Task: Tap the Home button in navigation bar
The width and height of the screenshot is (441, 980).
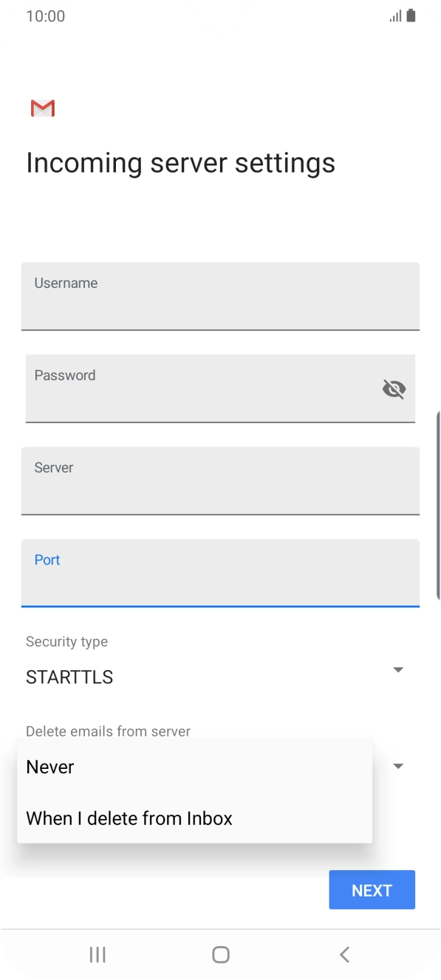Action: pyautogui.click(x=220, y=954)
